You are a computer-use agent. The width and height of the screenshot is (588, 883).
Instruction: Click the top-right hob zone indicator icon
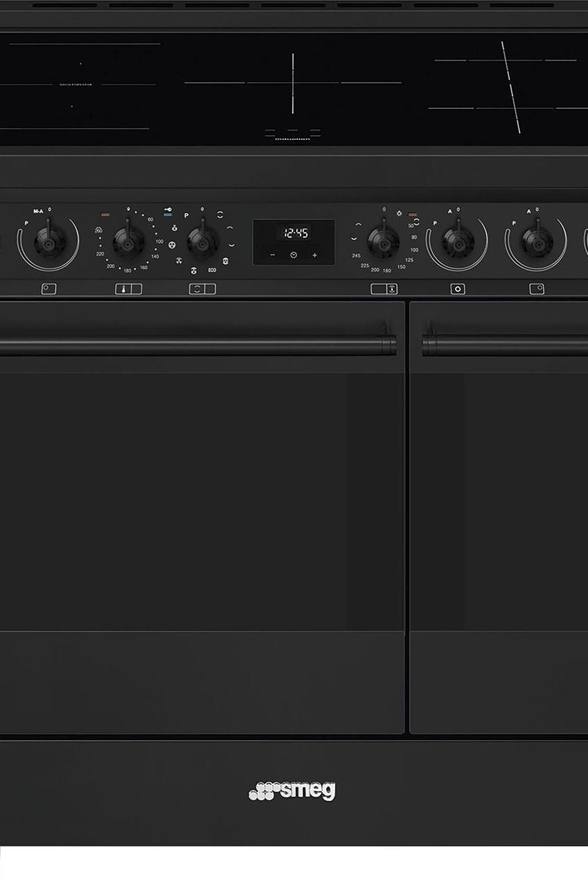point(536,289)
